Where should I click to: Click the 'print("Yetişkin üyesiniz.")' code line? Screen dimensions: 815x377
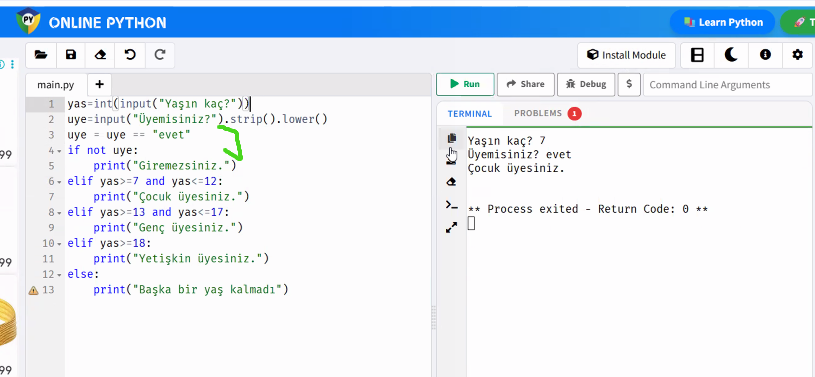coord(181,258)
